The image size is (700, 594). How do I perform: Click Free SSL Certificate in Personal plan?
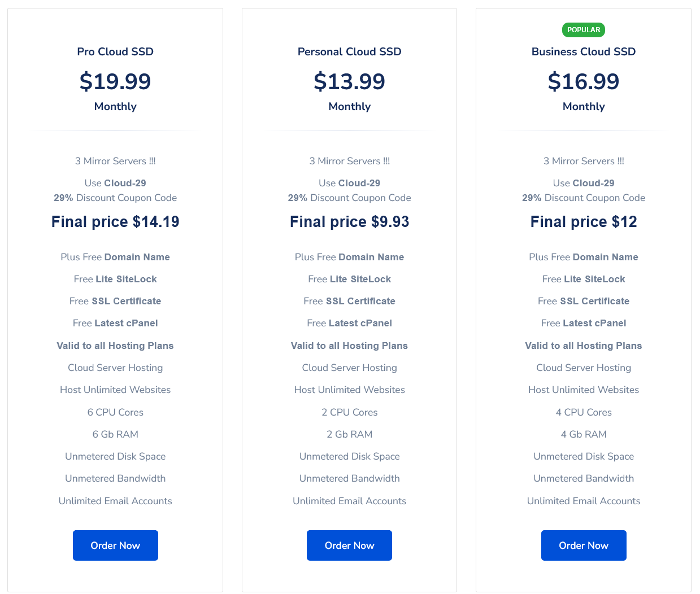[349, 301]
